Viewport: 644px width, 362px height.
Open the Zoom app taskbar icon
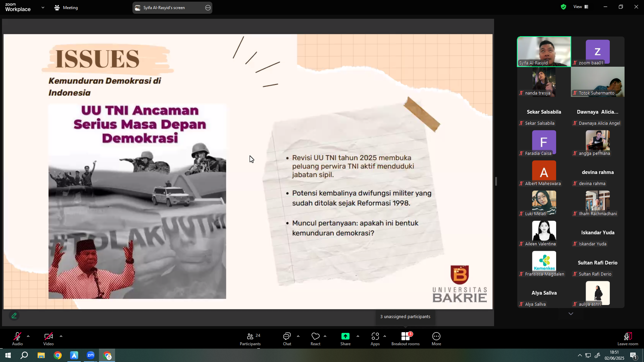click(x=91, y=355)
